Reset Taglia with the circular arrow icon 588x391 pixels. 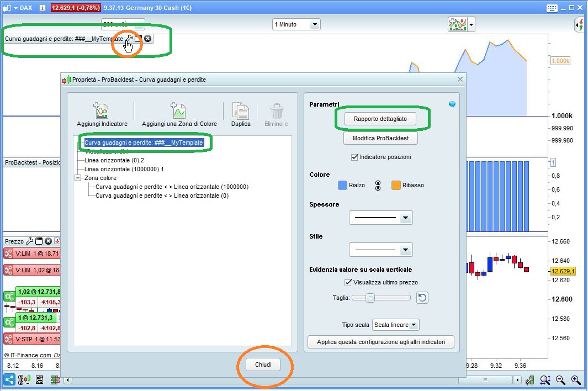422,298
